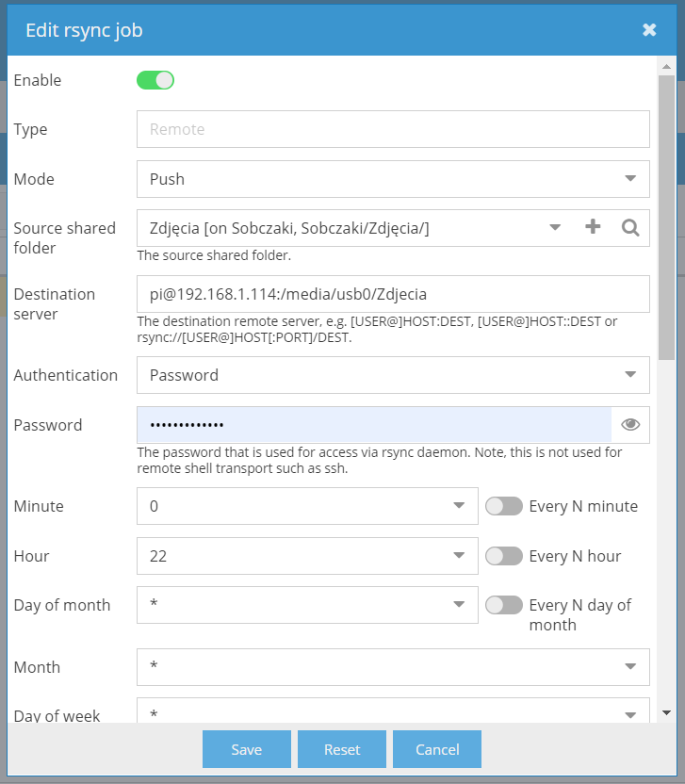
Task: Turn on Every N hour switch
Action: point(504,556)
